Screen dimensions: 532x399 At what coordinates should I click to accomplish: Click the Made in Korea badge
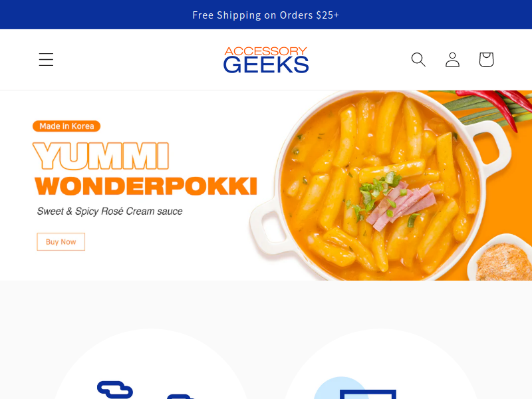[x=66, y=126]
